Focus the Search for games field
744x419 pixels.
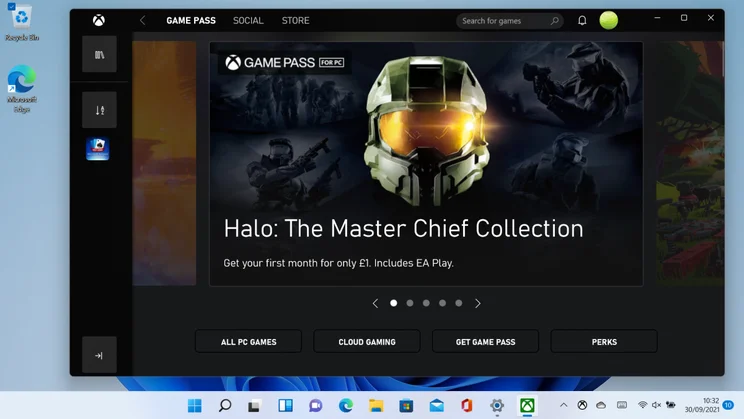tap(509, 21)
